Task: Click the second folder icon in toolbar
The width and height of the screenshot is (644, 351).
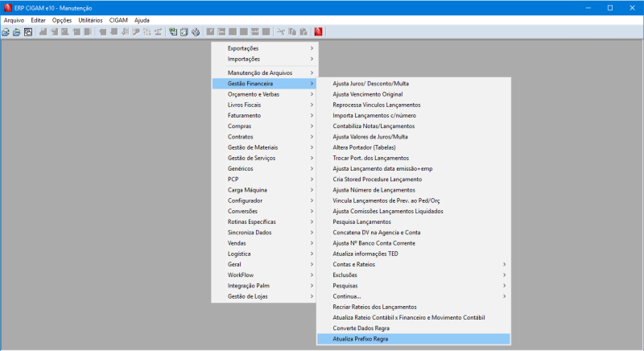Action: click(16, 32)
